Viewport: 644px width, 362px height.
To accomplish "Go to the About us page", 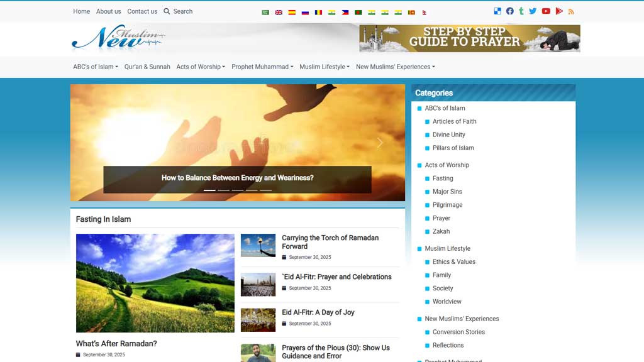I will [108, 11].
